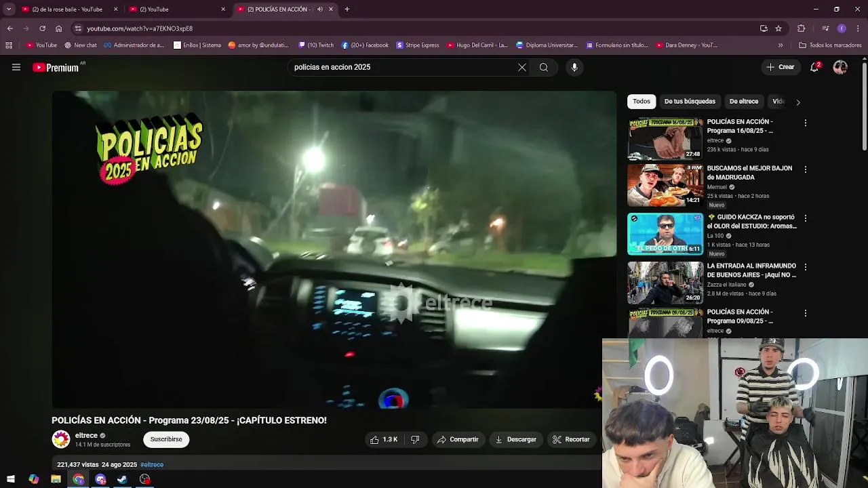Click the Compartir button
This screenshot has height=488, width=868.
pyautogui.click(x=458, y=439)
